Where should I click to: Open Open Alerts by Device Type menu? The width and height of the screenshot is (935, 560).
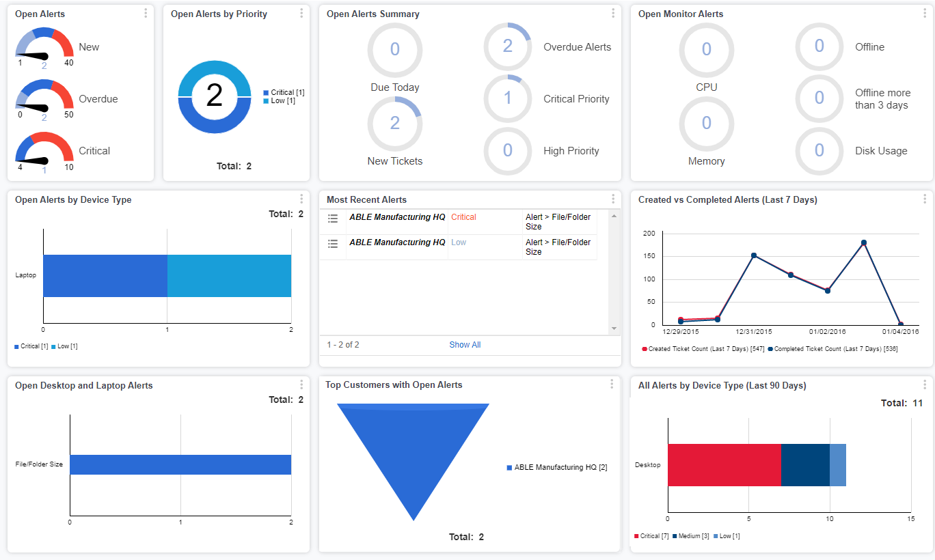(x=301, y=199)
